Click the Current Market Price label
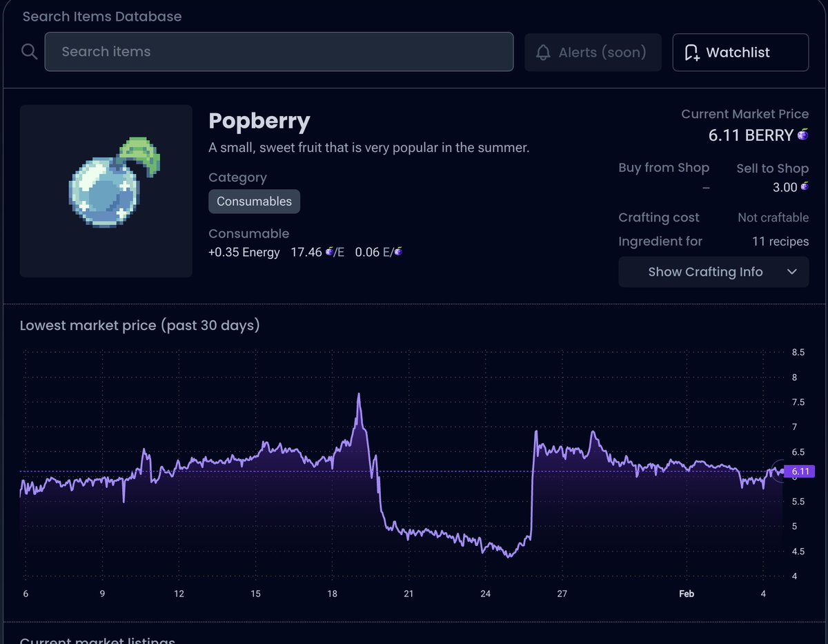 [745, 115]
